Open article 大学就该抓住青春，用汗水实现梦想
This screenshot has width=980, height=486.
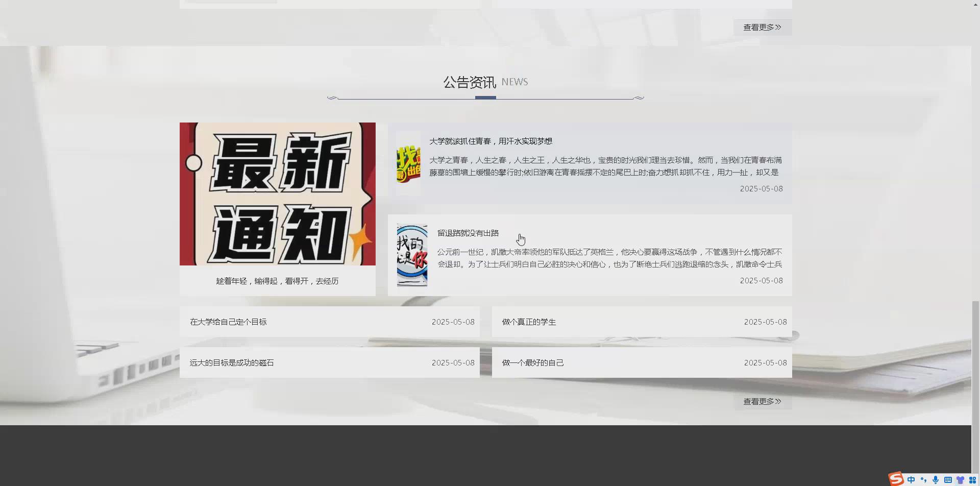[491, 141]
